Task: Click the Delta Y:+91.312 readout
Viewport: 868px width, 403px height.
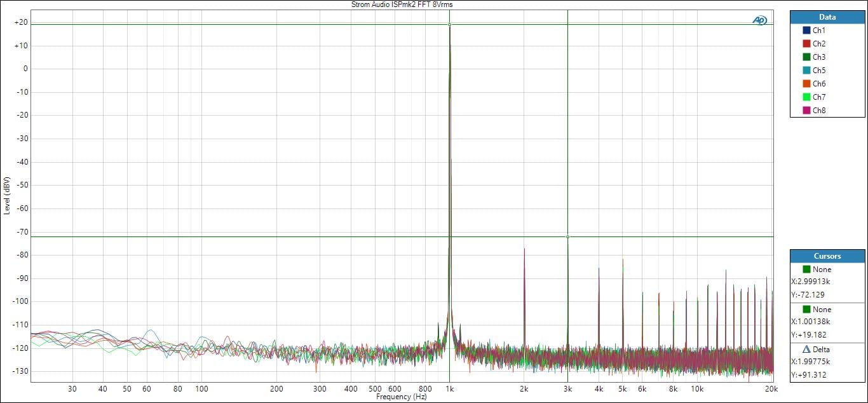Action: pos(808,374)
